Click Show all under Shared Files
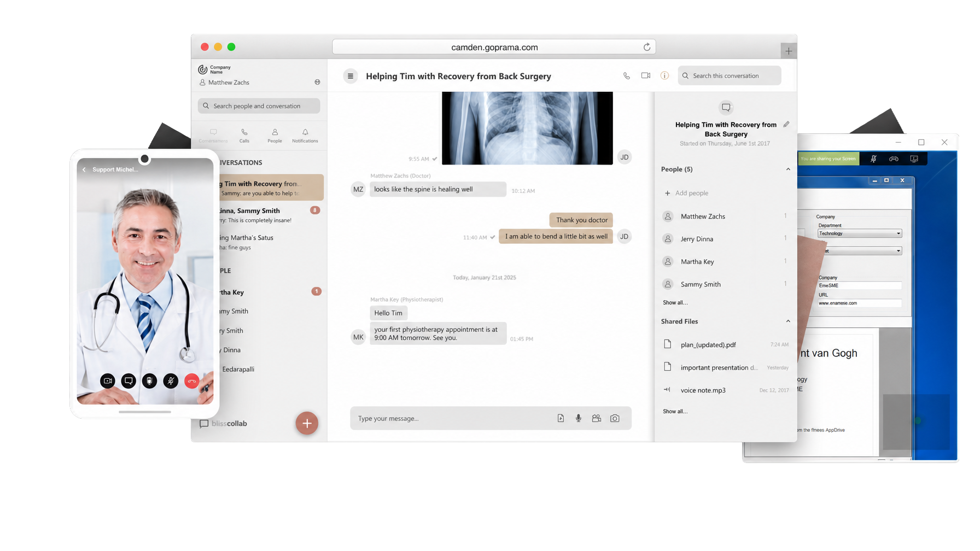 pyautogui.click(x=675, y=412)
